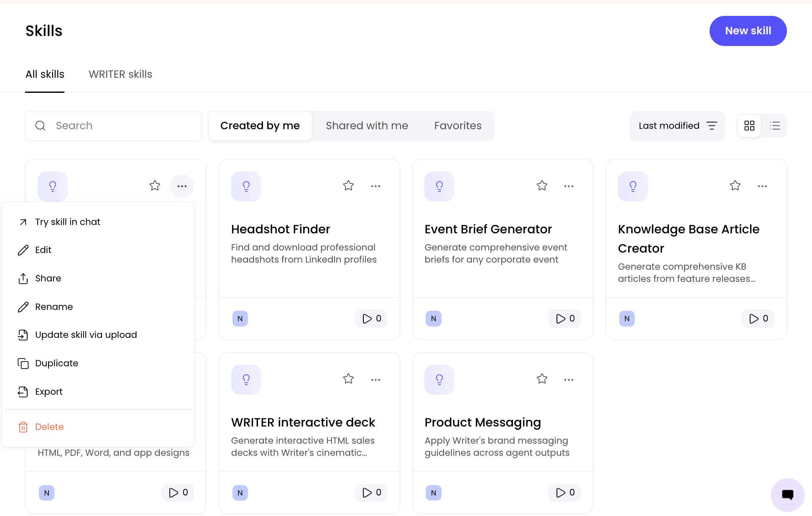The height and width of the screenshot is (516, 812).
Task: Open more options menu for Product Messaging
Action: point(569,380)
